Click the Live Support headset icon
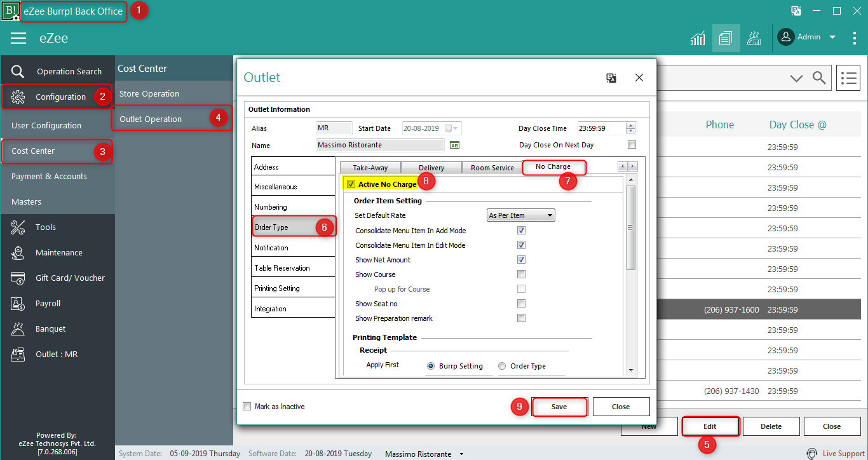 [x=811, y=454]
